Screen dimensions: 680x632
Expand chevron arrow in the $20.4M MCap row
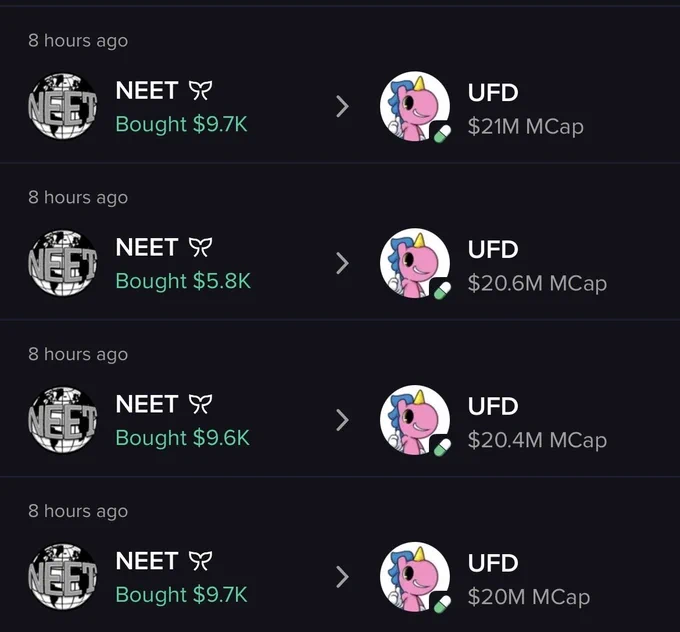(x=342, y=420)
